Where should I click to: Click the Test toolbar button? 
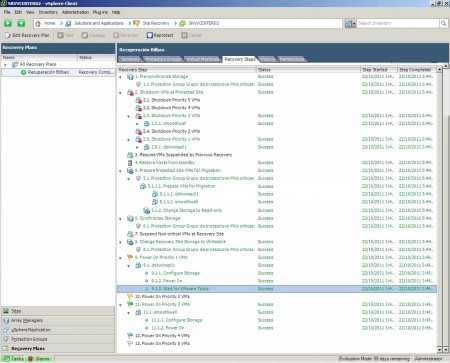click(x=65, y=35)
